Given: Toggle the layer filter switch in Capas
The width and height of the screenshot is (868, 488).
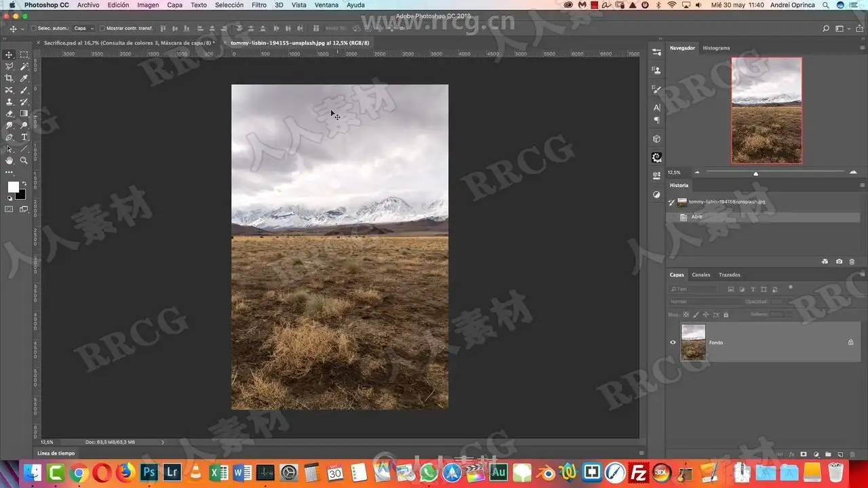Looking at the screenshot, I should tap(790, 288).
